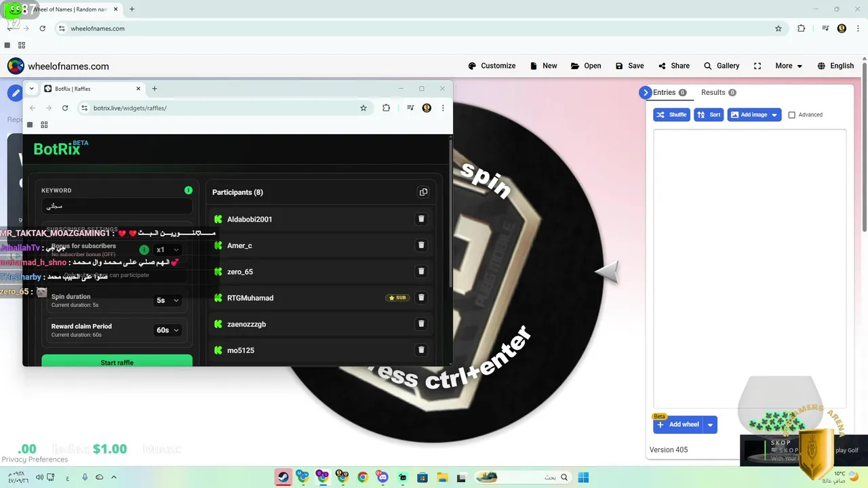The image size is (868, 488).
Task: Open BotRix window three-dot menu
Action: coord(443,108)
